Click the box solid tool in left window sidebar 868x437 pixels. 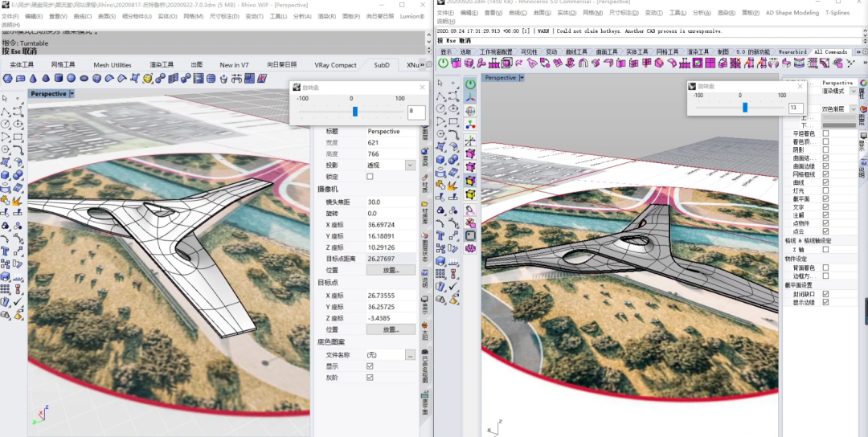[x=5, y=175]
